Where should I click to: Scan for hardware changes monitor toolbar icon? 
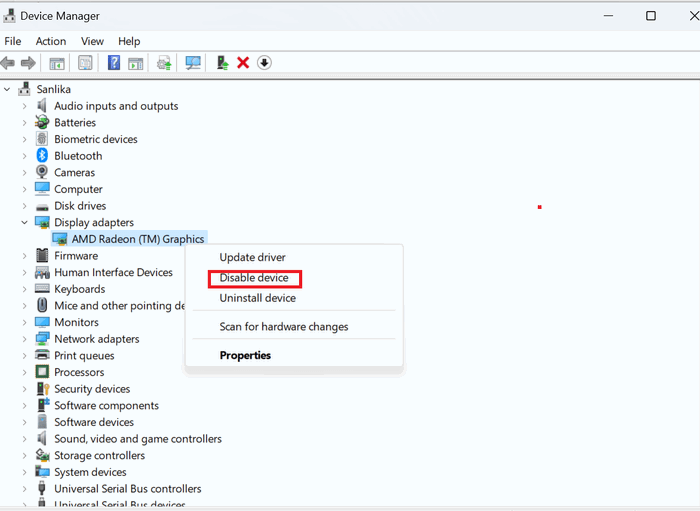pos(193,63)
